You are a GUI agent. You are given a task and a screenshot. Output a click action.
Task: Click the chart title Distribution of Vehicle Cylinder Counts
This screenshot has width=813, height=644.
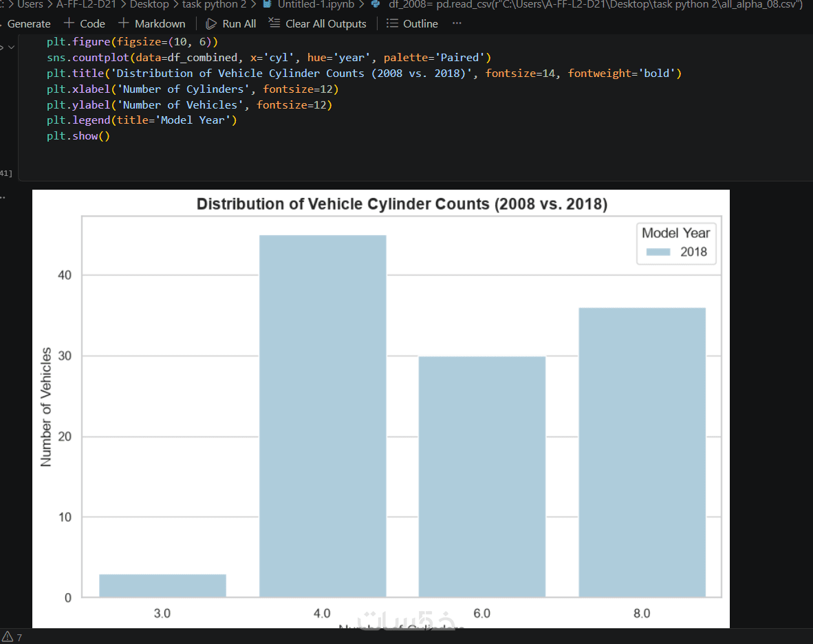point(402,204)
